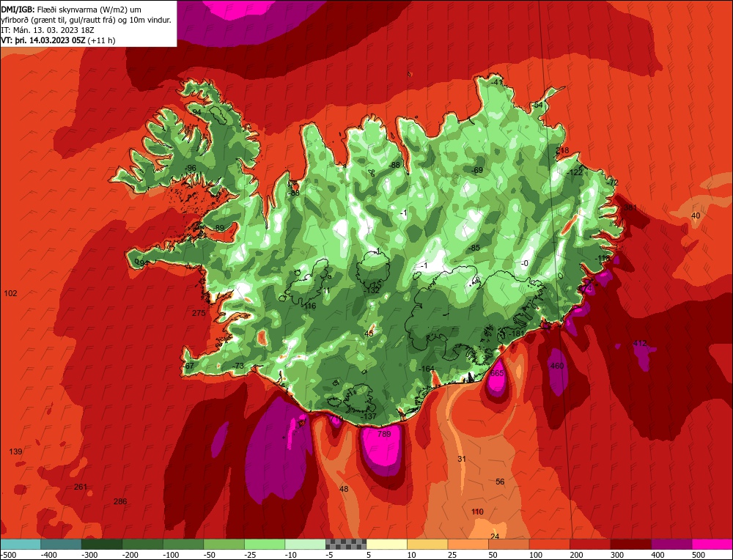This screenshot has width=733, height=560.
Task: Click the 45 value in southern highlands
Action: [x=369, y=334]
